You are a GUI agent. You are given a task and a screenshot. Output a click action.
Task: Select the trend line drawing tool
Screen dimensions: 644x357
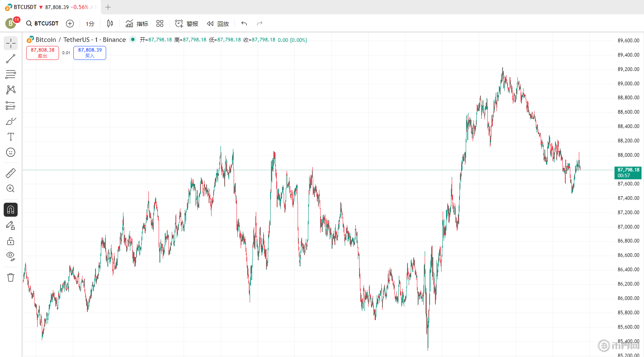pos(11,59)
